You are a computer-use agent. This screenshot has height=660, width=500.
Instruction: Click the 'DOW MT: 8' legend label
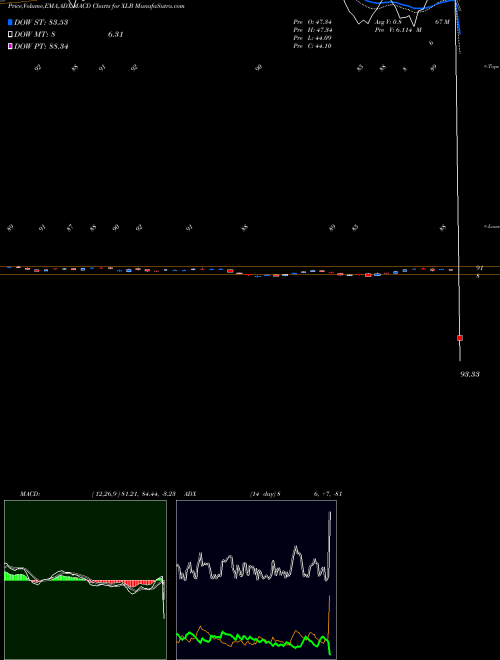pos(35,35)
